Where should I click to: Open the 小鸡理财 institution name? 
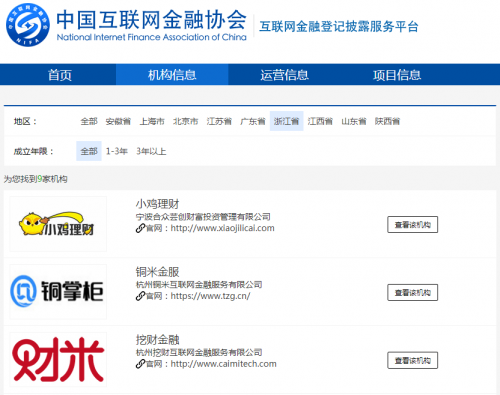[157, 204]
